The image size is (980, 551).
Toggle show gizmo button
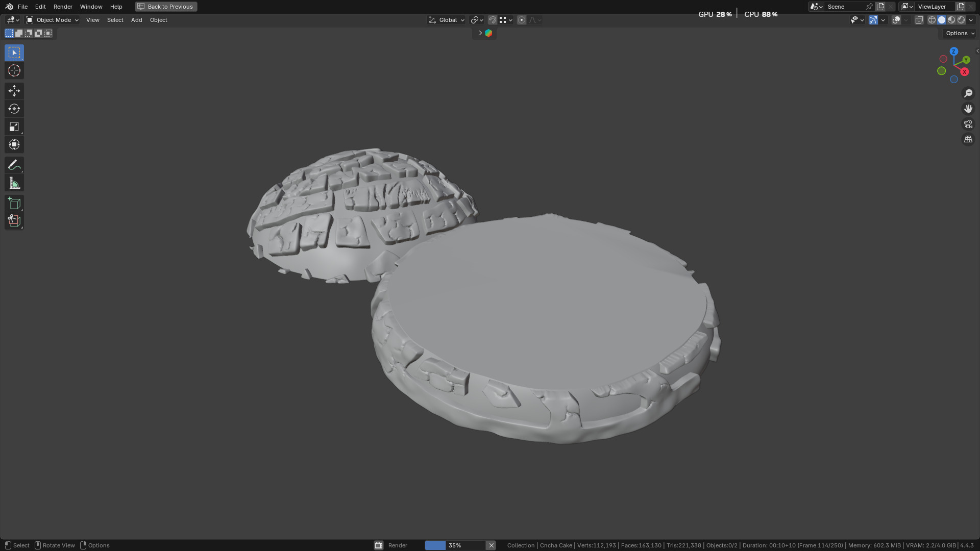[x=873, y=20]
